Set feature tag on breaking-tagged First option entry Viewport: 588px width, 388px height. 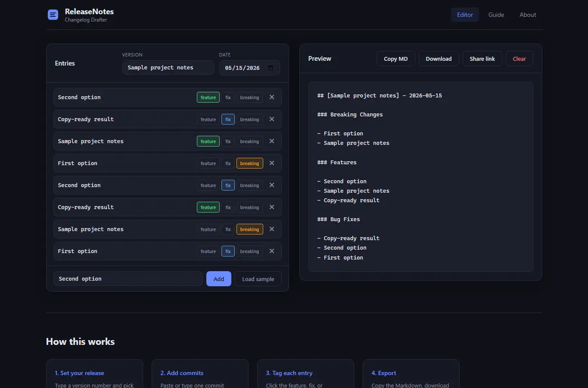[208, 163]
